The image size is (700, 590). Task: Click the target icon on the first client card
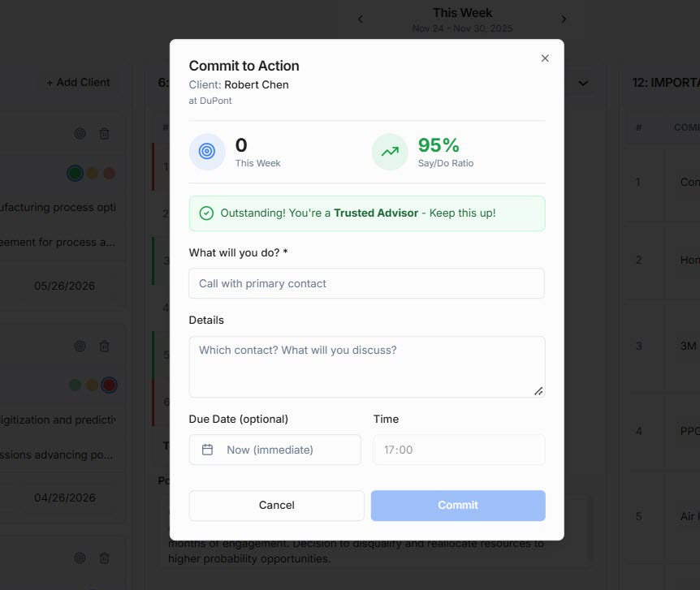(x=80, y=133)
